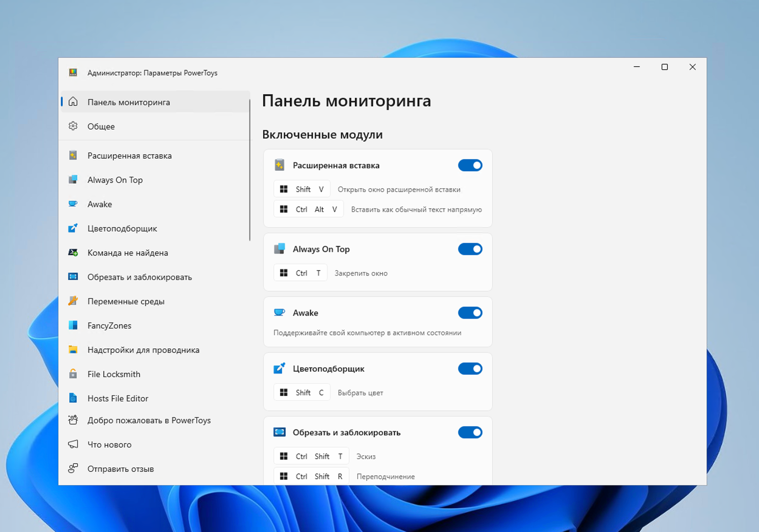Maximize the PowerToys settings window
This screenshot has width=759, height=532.
(x=664, y=67)
